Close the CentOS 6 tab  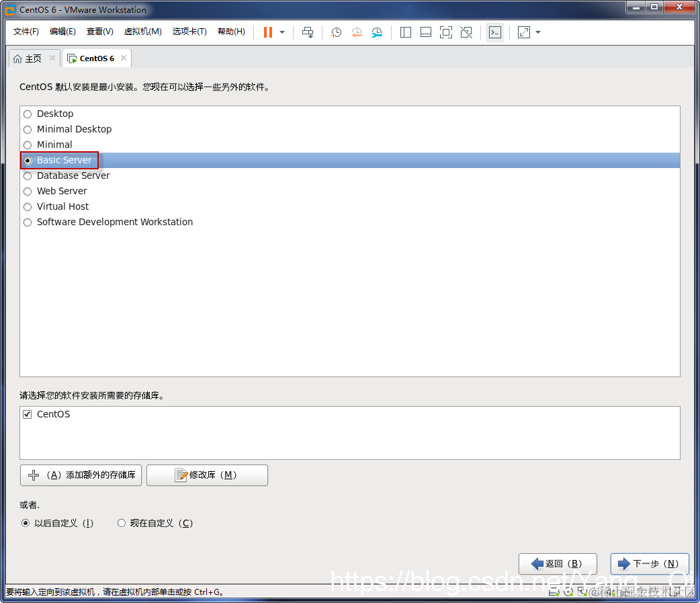click(x=124, y=58)
